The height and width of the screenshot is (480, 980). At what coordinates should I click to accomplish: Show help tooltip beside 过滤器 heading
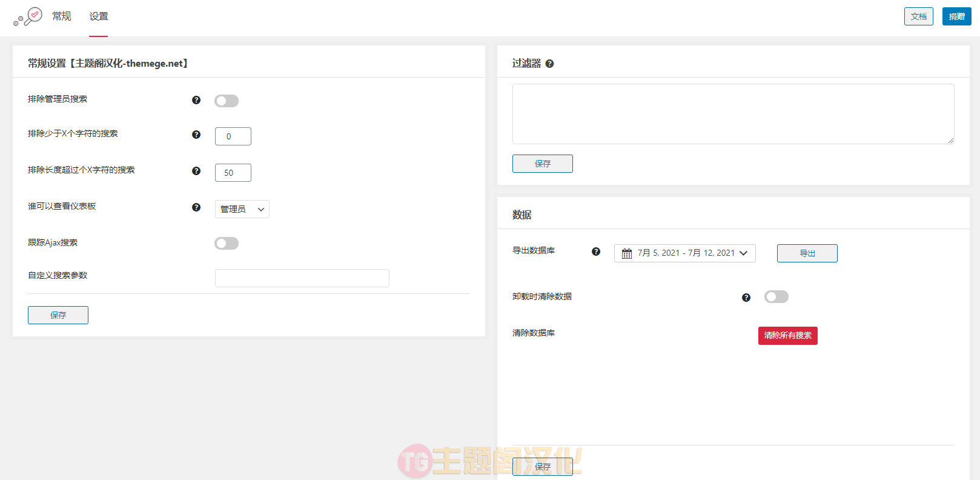click(x=549, y=64)
